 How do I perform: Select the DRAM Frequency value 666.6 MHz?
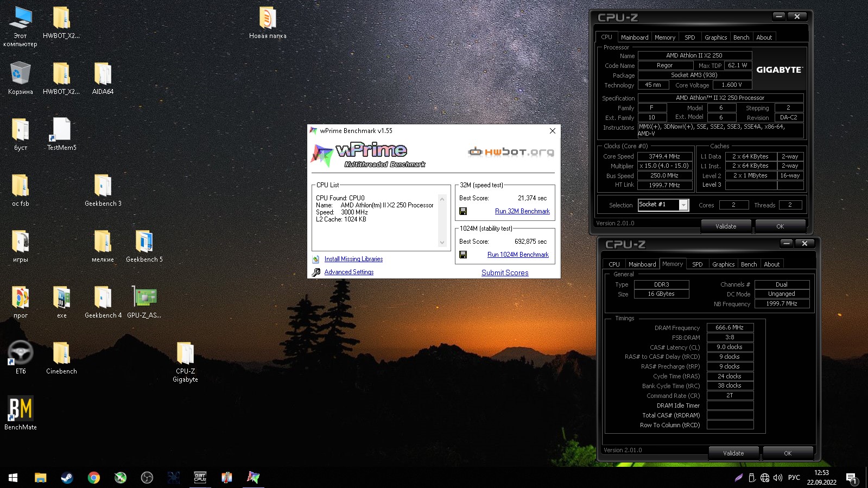tap(730, 328)
